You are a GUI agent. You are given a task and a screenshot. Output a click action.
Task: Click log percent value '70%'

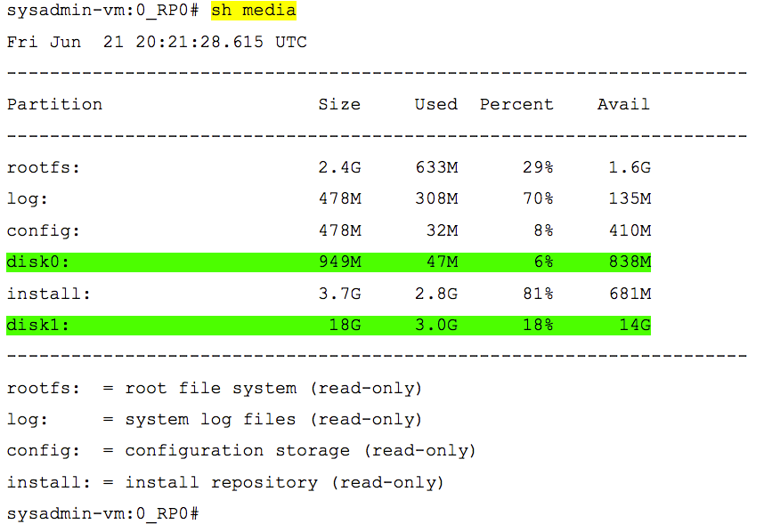pos(539,198)
